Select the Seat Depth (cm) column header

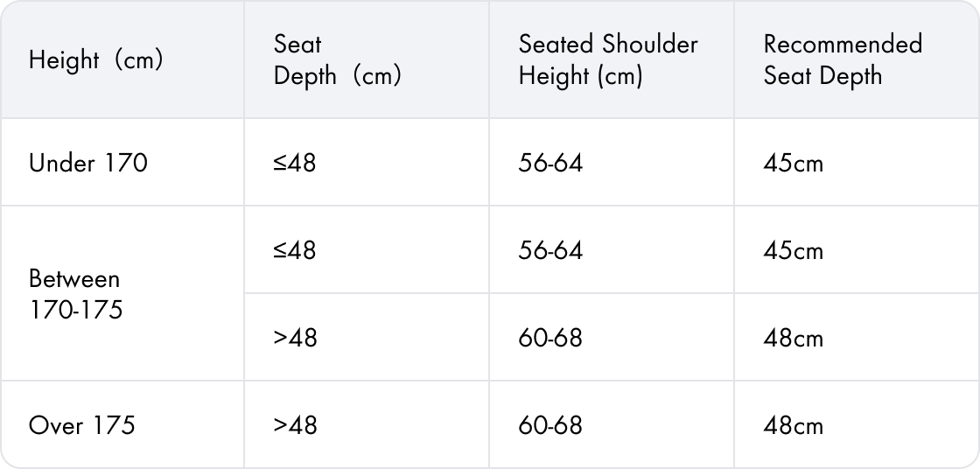(x=337, y=59)
